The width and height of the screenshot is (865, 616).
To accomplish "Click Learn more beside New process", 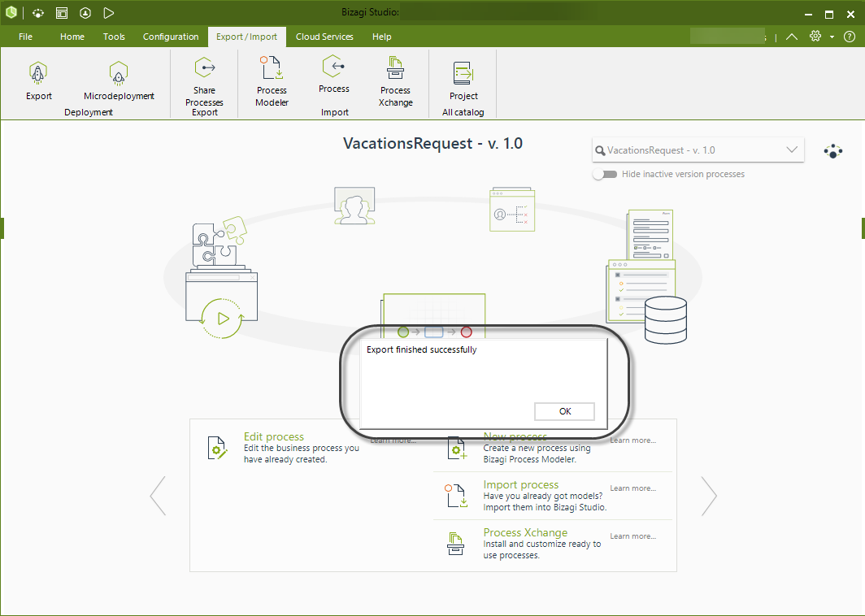I will (632, 440).
